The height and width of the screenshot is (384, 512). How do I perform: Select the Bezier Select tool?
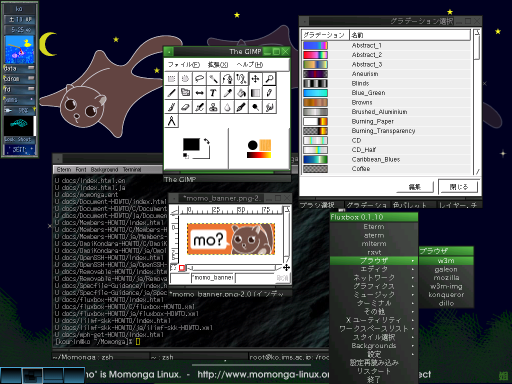coord(227,79)
